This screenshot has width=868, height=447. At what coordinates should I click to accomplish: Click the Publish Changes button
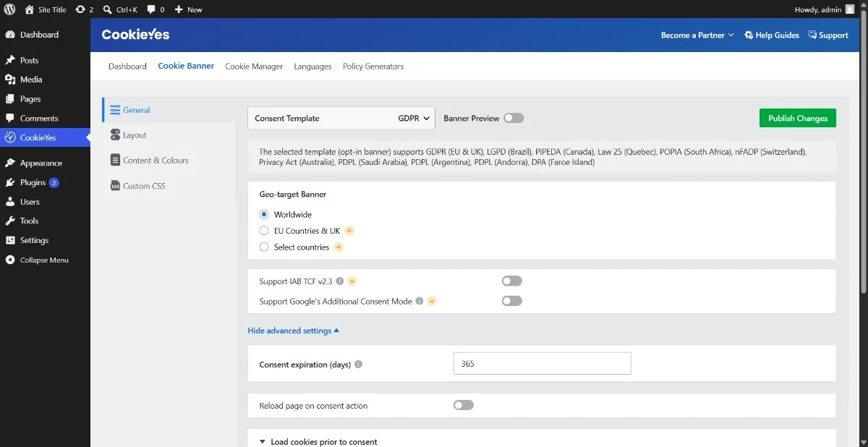[798, 118]
